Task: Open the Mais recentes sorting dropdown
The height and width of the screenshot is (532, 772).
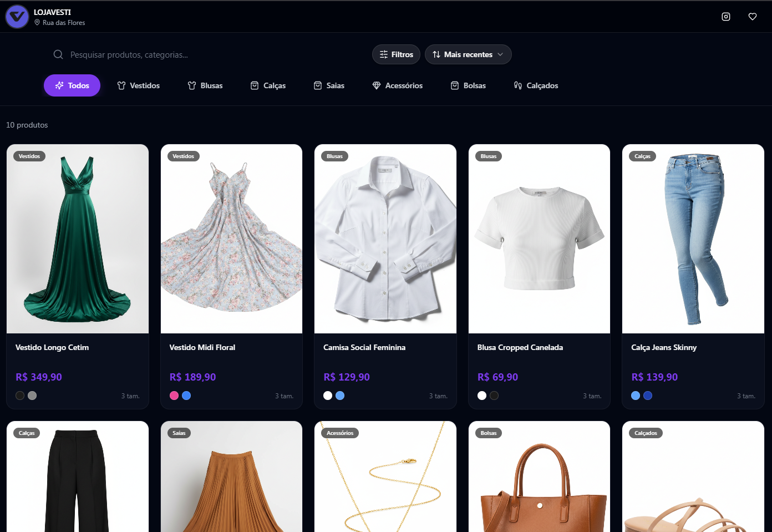Action: (468, 54)
